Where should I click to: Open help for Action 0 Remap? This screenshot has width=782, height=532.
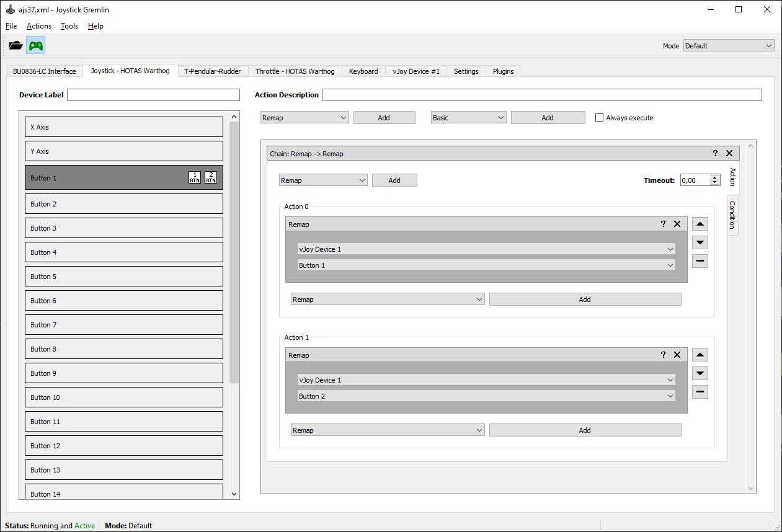click(x=663, y=224)
